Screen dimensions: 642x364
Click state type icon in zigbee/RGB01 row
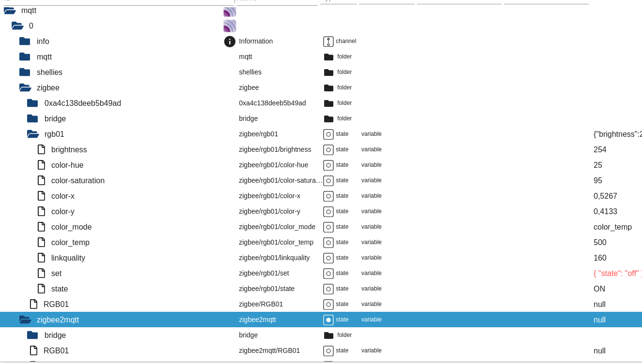(x=328, y=304)
